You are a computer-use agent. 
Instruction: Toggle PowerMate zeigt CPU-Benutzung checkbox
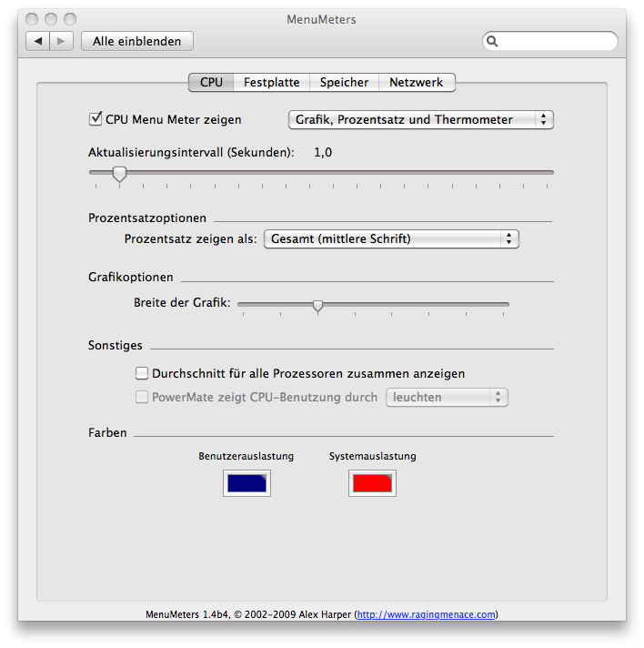[x=142, y=397]
